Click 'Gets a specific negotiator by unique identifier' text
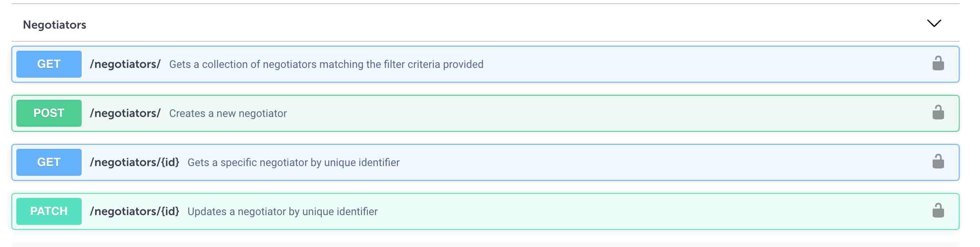980x247 pixels. (294, 162)
